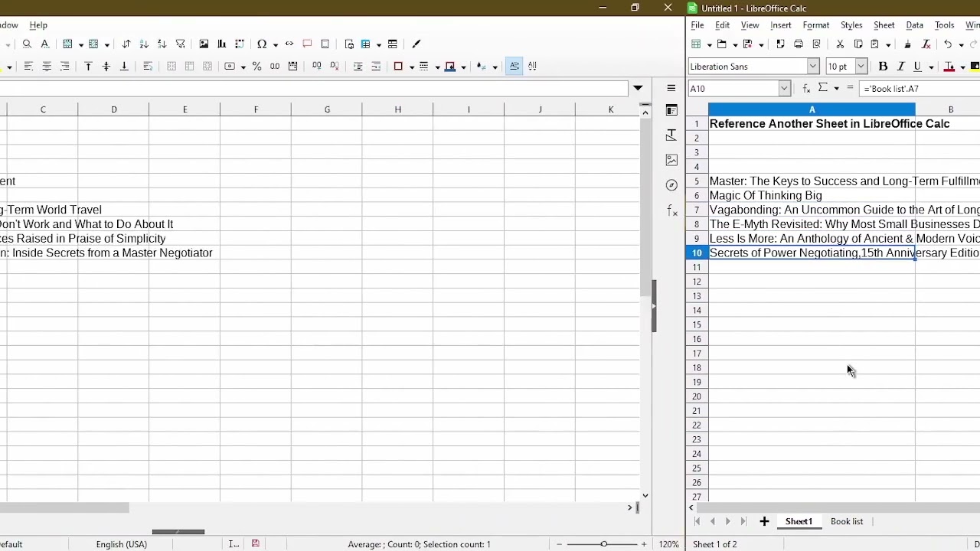This screenshot has width=980, height=551.
Task: Apply background color swatch in left toolbar
Action: [450, 67]
